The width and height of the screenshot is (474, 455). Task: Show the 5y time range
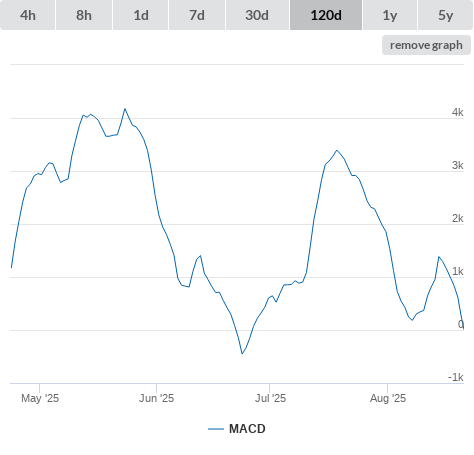click(x=445, y=15)
